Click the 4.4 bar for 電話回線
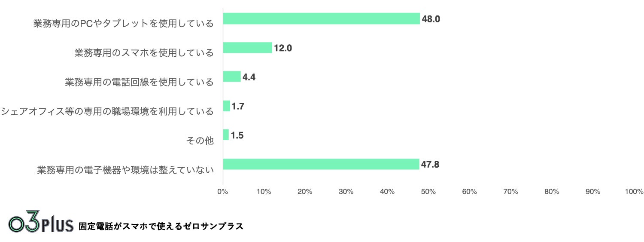 pyautogui.click(x=232, y=77)
